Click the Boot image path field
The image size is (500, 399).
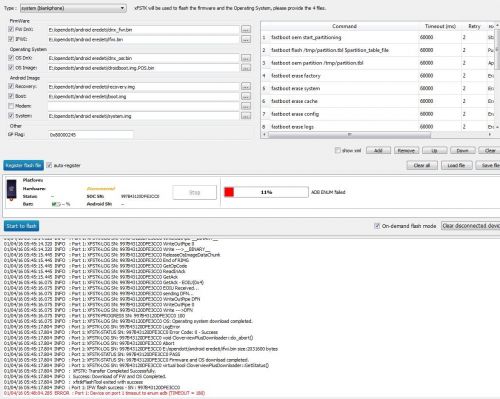[x=144, y=96]
